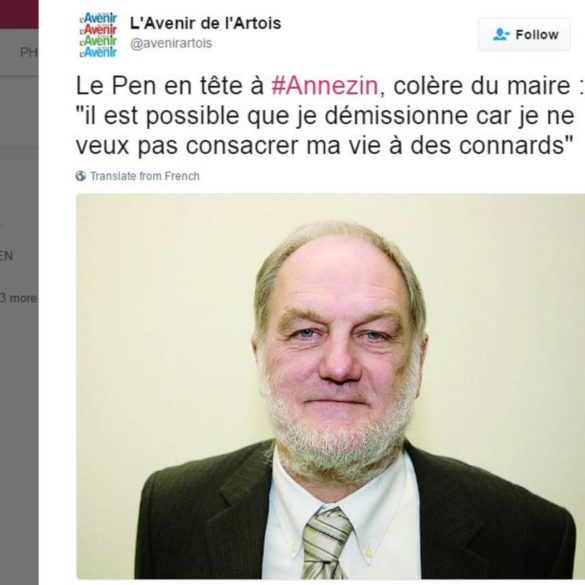Screen dimensions: 585x585
Task: Click the dimmed '3 more' link behind the overlay
Action: tap(18, 298)
